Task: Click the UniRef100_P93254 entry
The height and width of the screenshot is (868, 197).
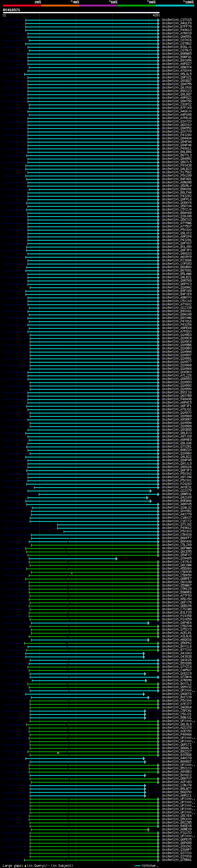Action: pyautogui.click(x=177, y=325)
